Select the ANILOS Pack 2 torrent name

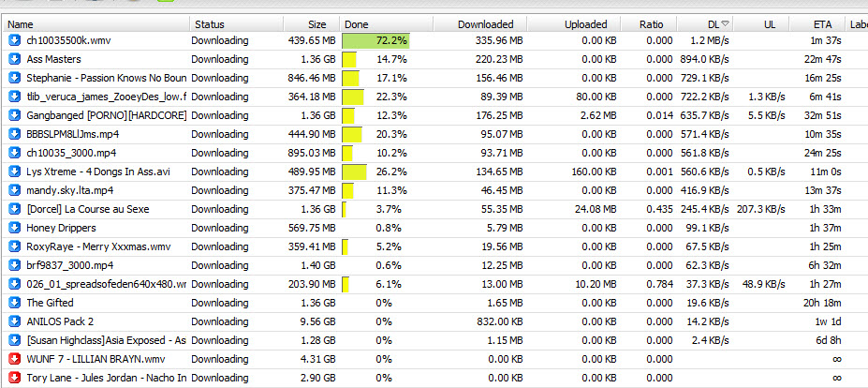(60, 321)
